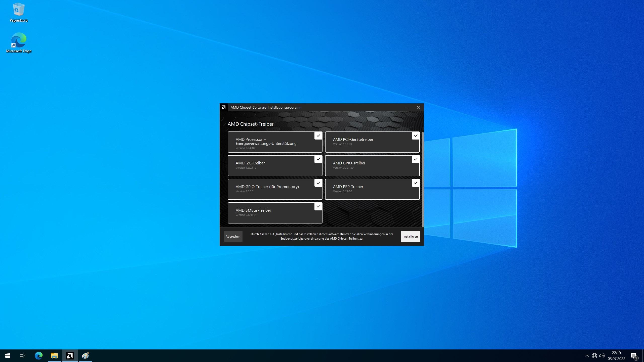Click the Windows Start button
Image resolution: width=644 pixels, height=362 pixels.
coord(8,355)
